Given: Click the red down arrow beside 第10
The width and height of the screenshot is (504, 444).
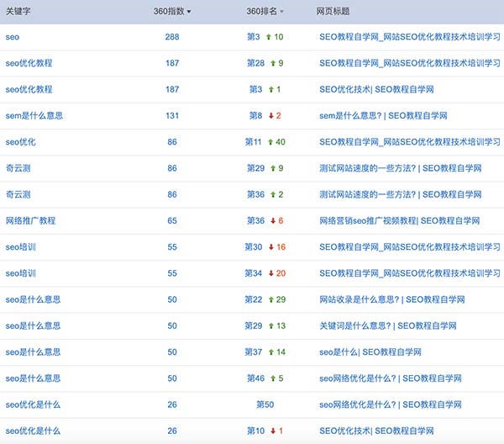Looking at the screenshot, I should [271, 431].
